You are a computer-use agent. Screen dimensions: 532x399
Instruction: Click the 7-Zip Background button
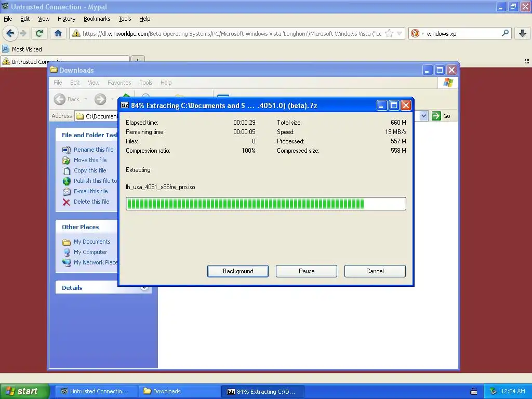click(238, 271)
